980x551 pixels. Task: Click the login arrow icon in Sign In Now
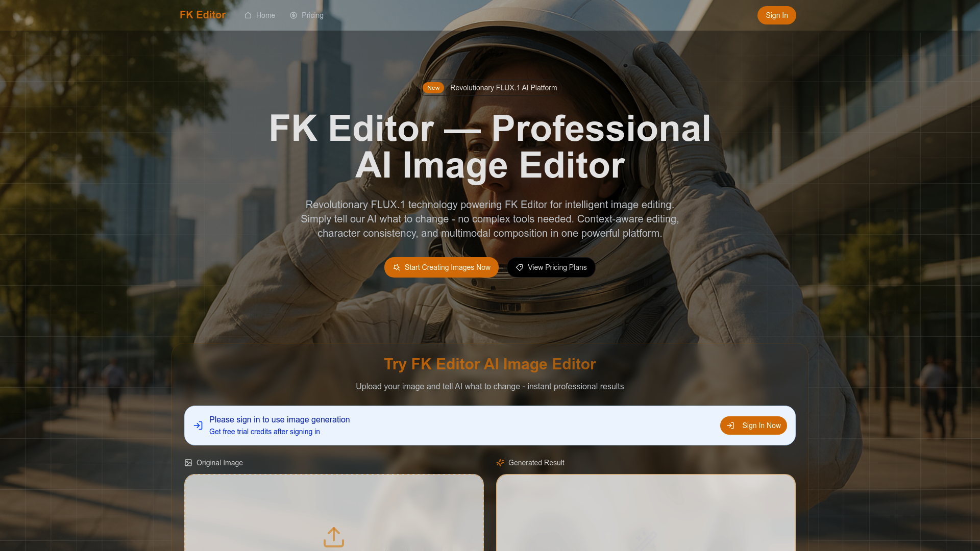(x=730, y=425)
